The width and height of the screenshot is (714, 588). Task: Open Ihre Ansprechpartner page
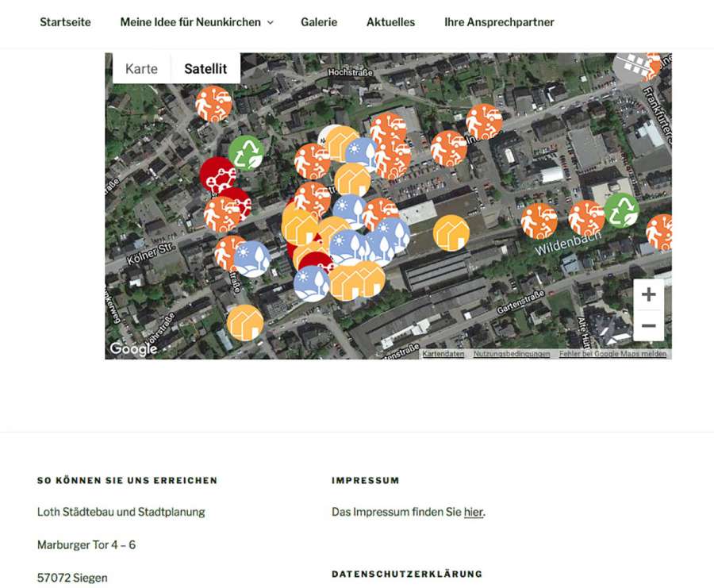[499, 22]
